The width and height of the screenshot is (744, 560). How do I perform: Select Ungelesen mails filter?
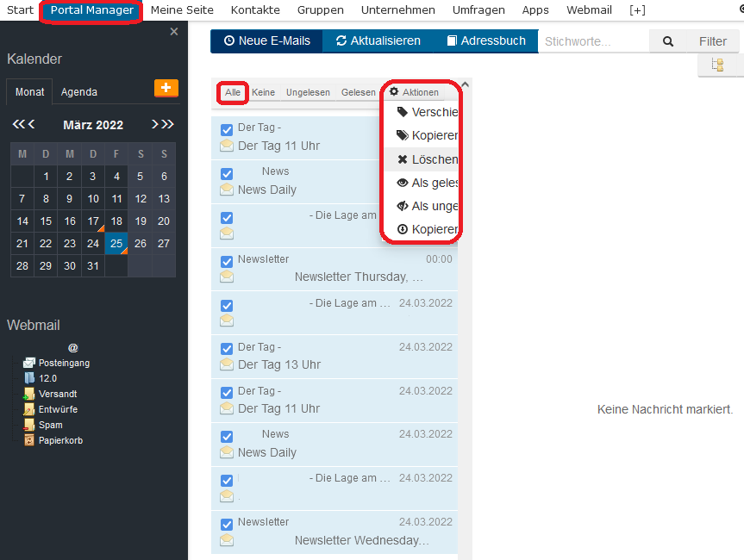click(x=308, y=92)
